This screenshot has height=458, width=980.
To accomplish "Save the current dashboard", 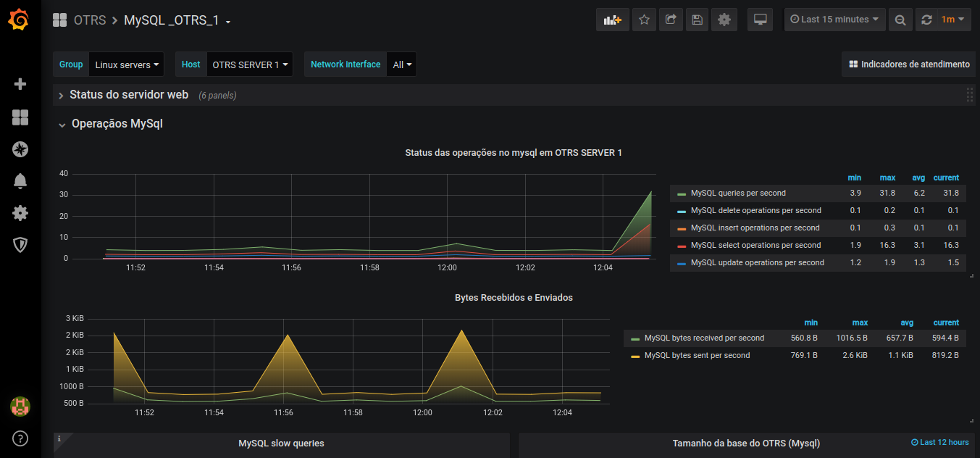I will [697, 20].
